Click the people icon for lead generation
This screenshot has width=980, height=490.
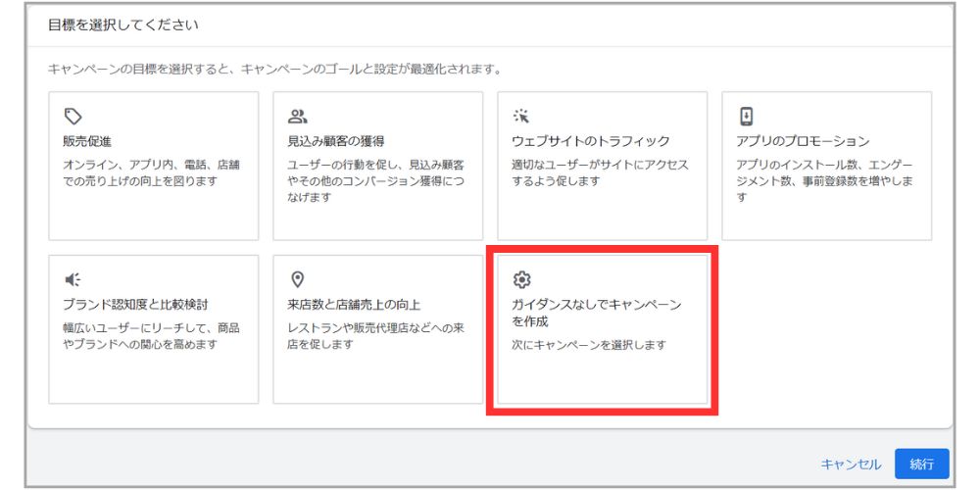[297, 117]
